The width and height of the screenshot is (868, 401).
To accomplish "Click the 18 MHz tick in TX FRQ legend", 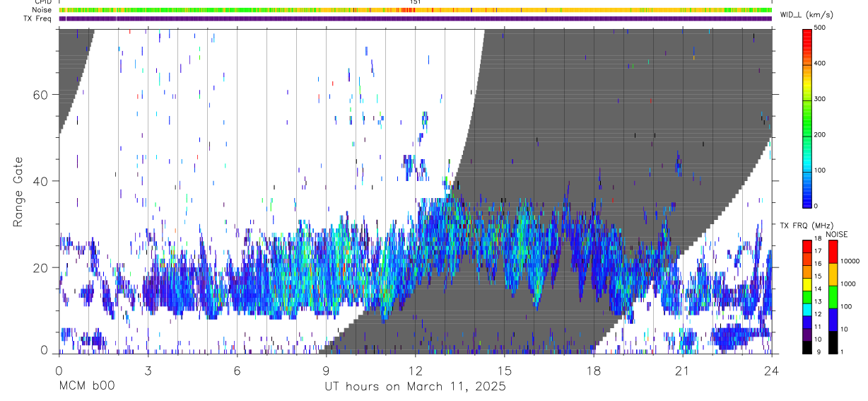I will 819,239.
